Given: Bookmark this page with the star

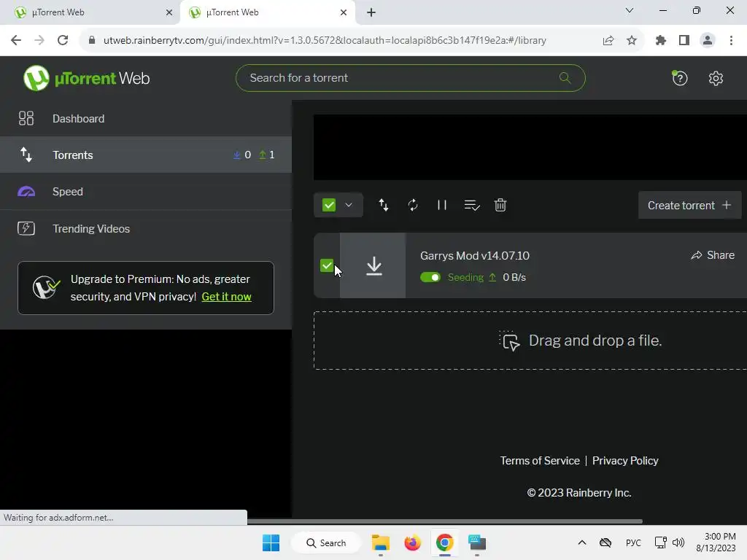Looking at the screenshot, I should pos(632,41).
